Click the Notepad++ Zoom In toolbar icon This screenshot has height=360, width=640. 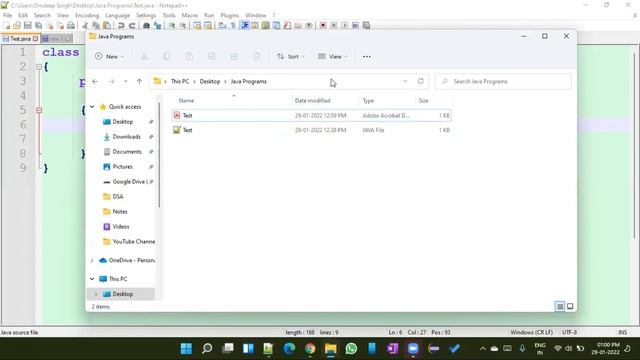click(x=172, y=25)
